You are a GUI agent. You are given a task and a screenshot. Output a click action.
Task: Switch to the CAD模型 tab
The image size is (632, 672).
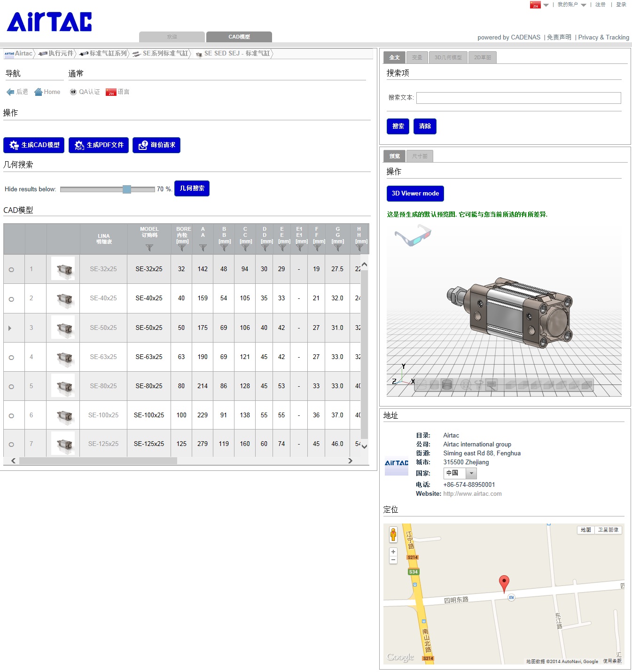tap(239, 37)
